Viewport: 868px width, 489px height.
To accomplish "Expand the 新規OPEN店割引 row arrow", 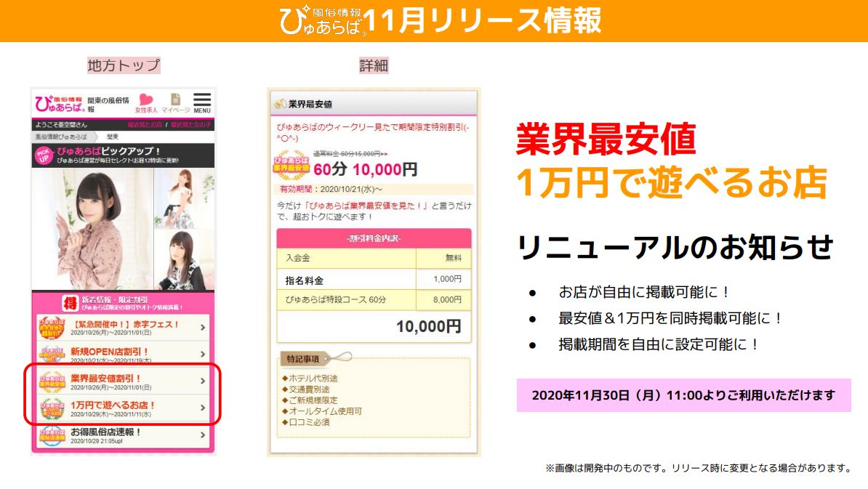I will (x=203, y=354).
